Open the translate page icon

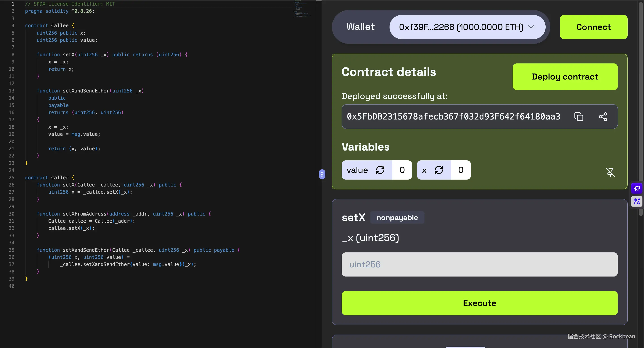tap(636, 201)
